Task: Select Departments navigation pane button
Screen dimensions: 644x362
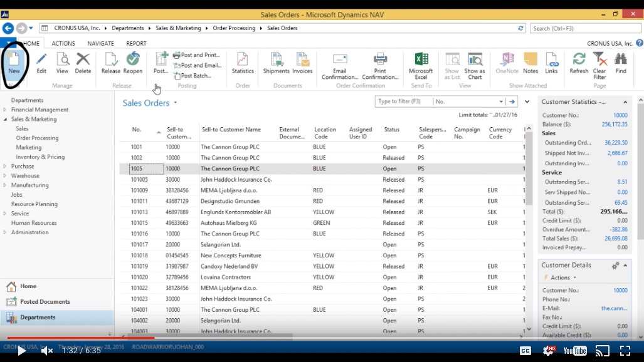Action: pyautogui.click(x=57, y=318)
